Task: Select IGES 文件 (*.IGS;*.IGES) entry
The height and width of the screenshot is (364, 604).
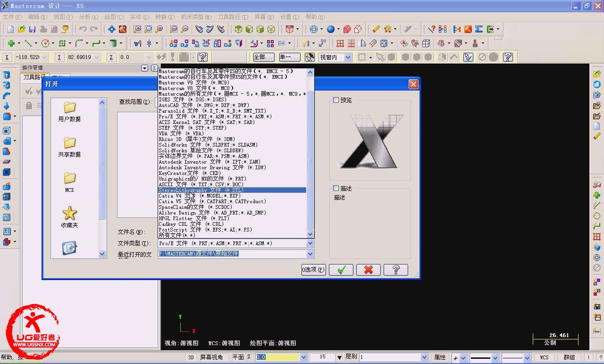Action: (232, 99)
